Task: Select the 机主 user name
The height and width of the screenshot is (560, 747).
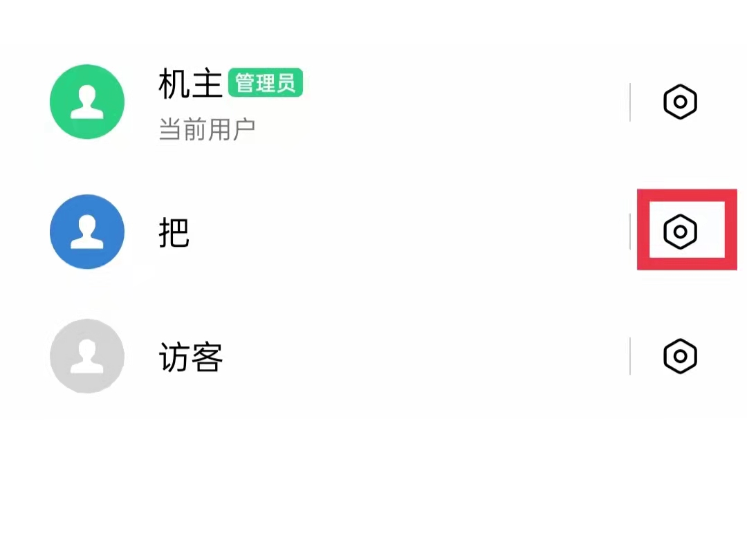Action: coord(191,84)
